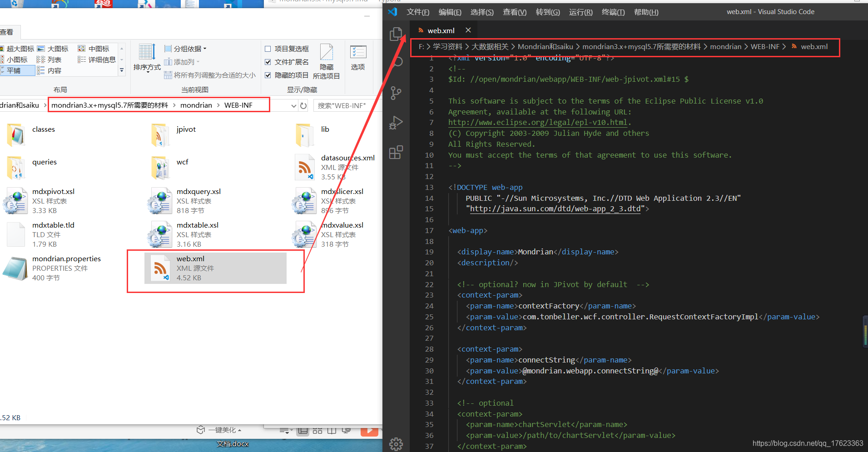Select the mdxpivot.xsl file

click(x=40, y=201)
